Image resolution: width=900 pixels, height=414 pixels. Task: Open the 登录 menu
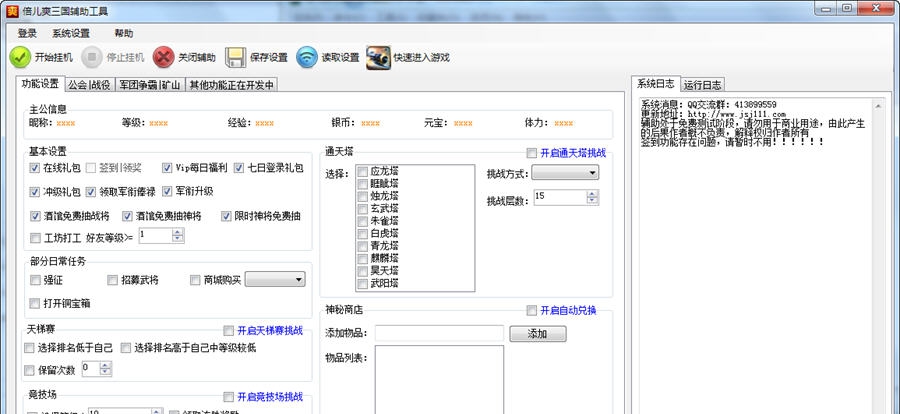click(x=28, y=33)
